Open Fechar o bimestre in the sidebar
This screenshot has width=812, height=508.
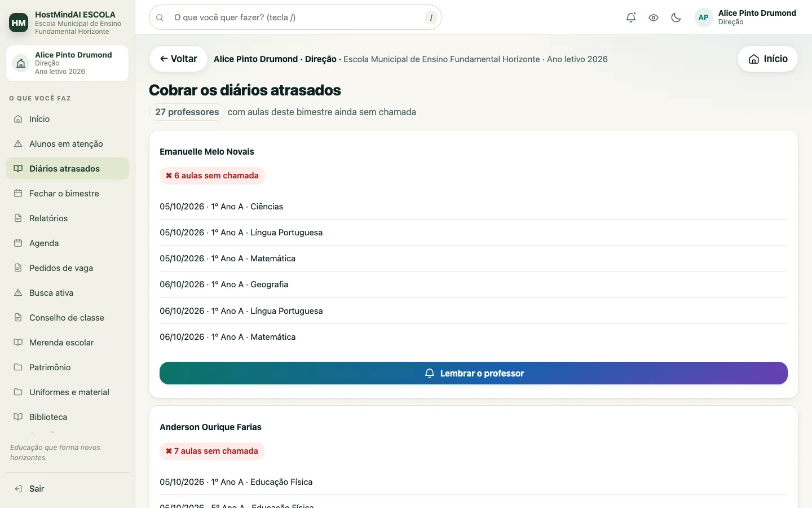[67, 194]
